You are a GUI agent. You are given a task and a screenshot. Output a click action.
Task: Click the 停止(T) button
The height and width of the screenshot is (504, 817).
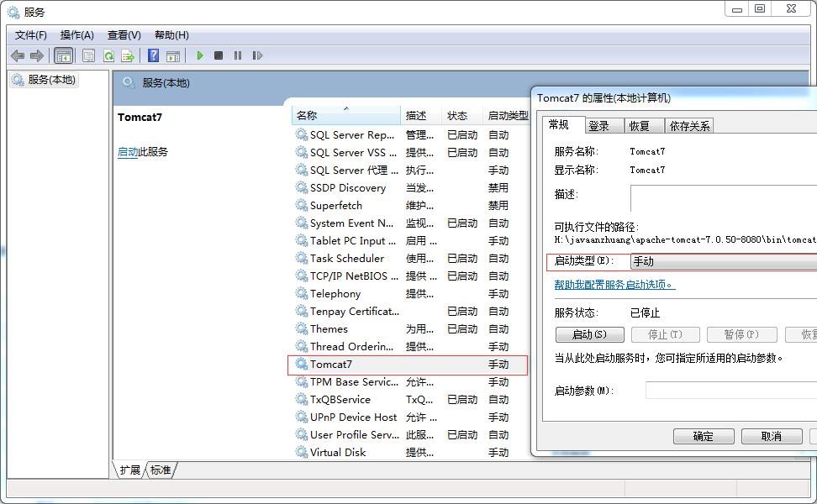[x=665, y=335]
